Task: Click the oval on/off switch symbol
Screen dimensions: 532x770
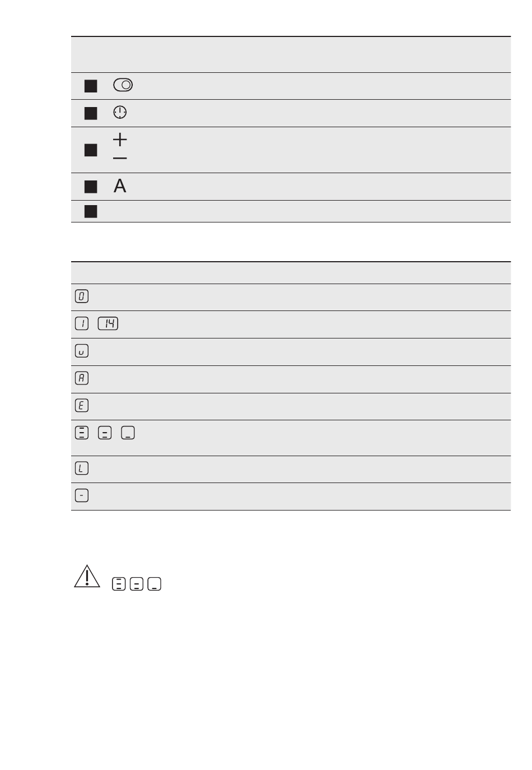Action: tap(123, 85)
